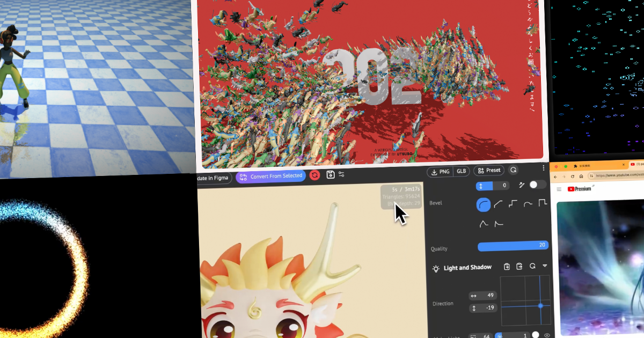Open the Preset button

pos(488,170)
